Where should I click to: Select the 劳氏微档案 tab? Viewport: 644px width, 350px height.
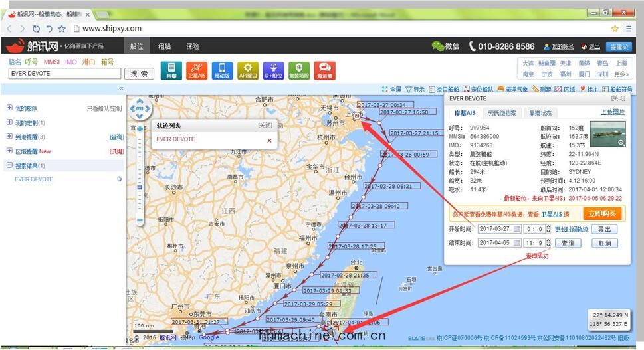(502, 113)
